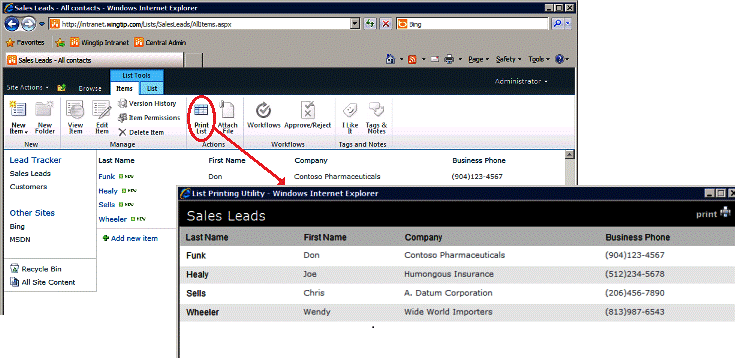Open Central Admin favorite link
Image resolution: width=735 pixels, height=364 pixels.
(x=160, y=43)
